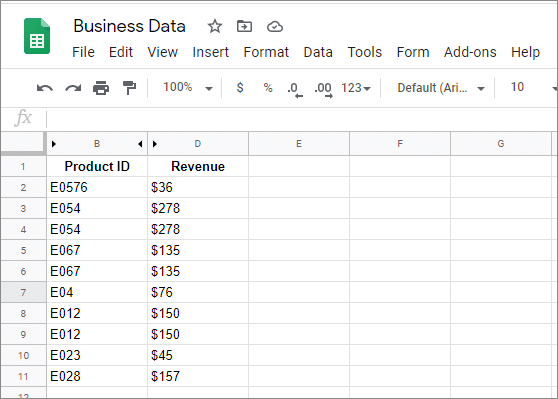Click the select-all corner box
The image size is (558, 399).
tap(22, 143)
